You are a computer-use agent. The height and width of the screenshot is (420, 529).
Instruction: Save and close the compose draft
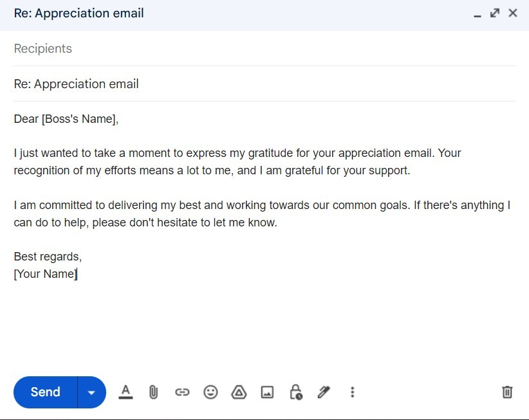(x=513, y=13)
